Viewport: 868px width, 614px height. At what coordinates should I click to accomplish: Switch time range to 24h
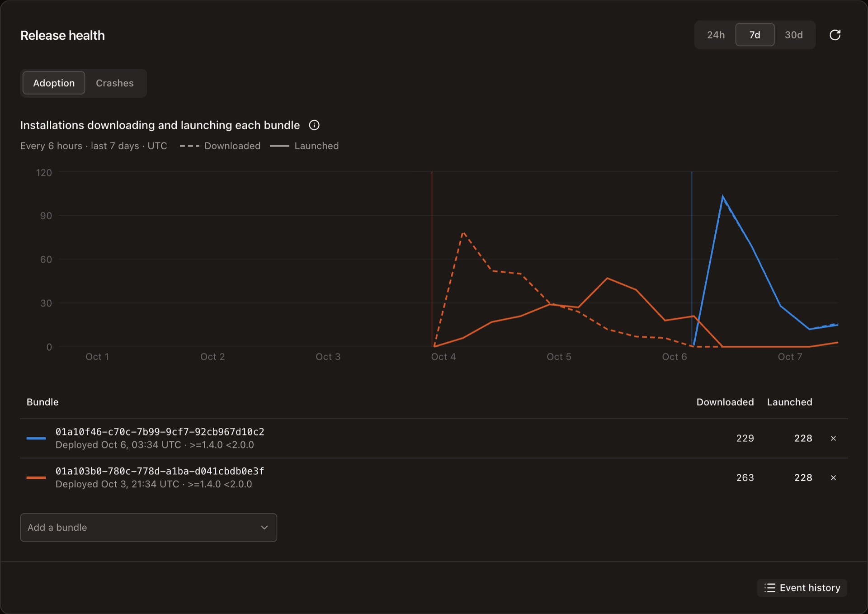pos(716,35)
